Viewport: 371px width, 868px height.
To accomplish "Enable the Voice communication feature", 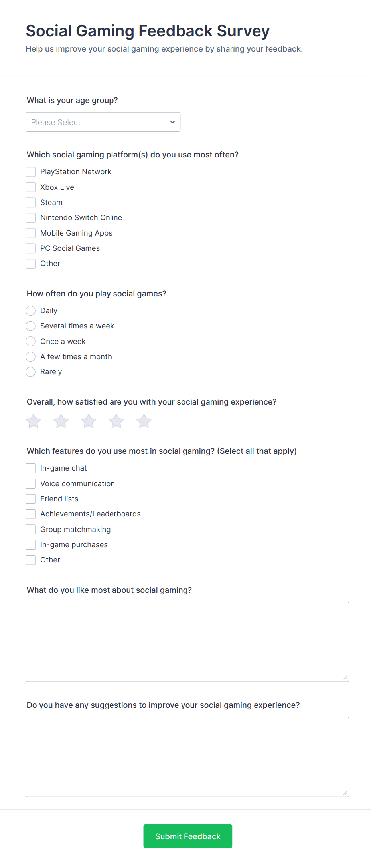I will (x=30, y=483).
